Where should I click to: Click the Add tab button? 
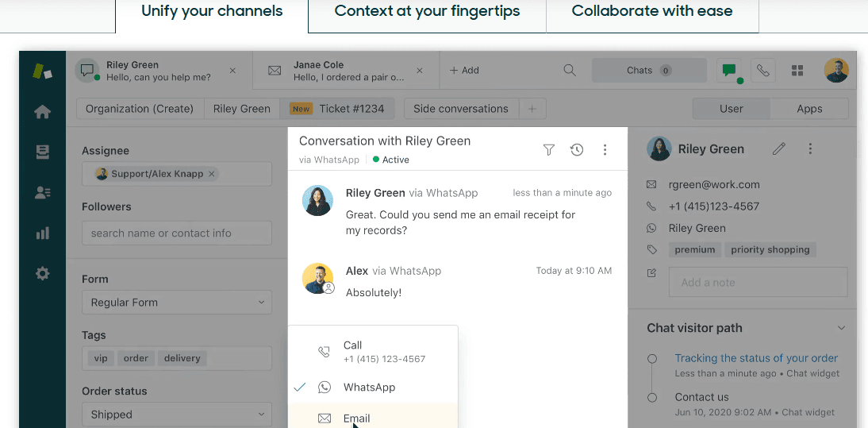click(464, 71)
